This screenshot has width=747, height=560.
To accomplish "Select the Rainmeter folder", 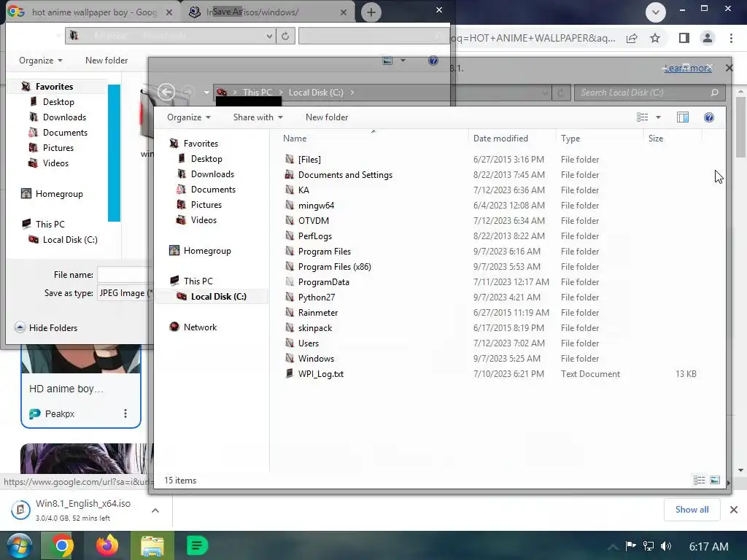I will [318, 312].
